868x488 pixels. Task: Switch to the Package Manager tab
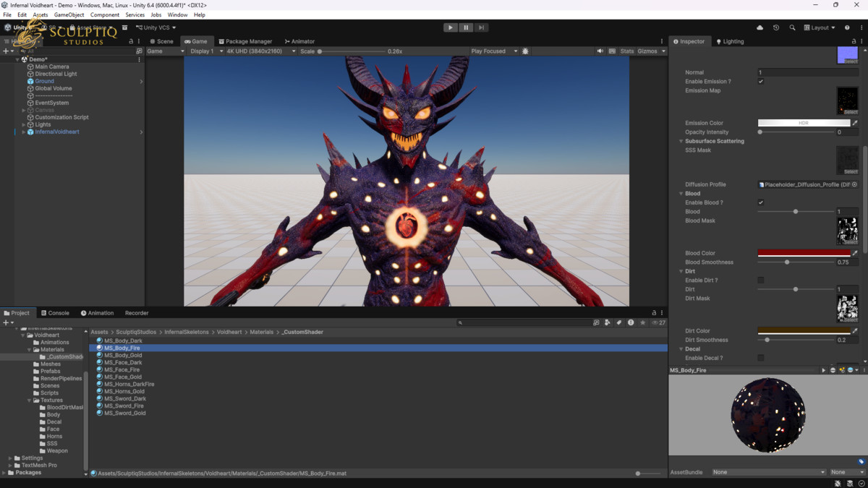coord(245,41)
